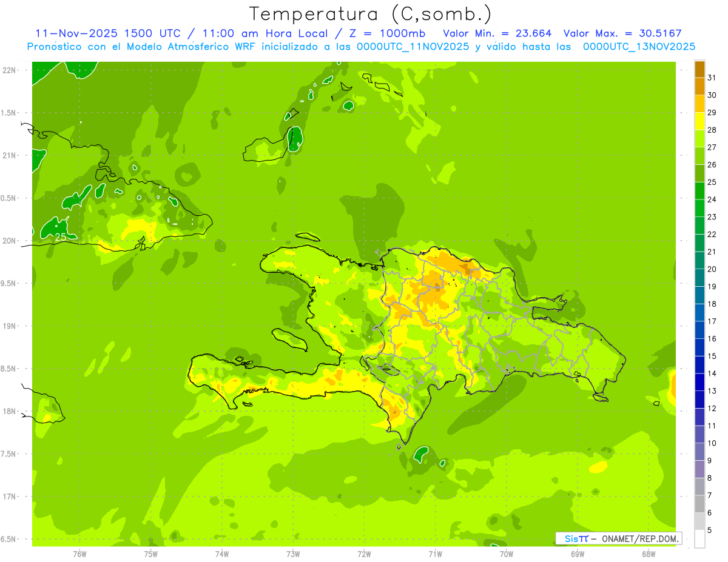The image size is (728, 562).
Task: Click the color bar label '24'
Action: pos(713,199)
